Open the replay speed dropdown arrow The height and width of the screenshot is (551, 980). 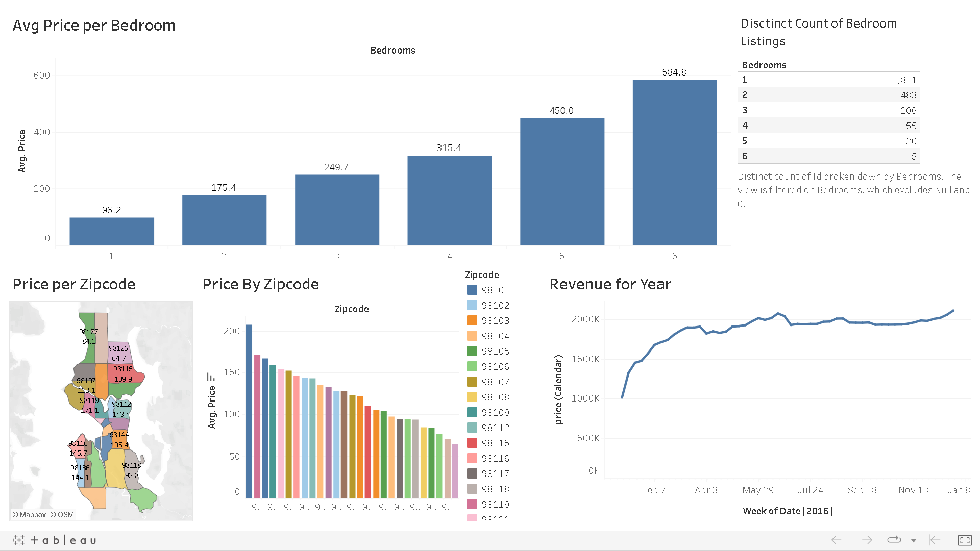(x=914, y=540)
